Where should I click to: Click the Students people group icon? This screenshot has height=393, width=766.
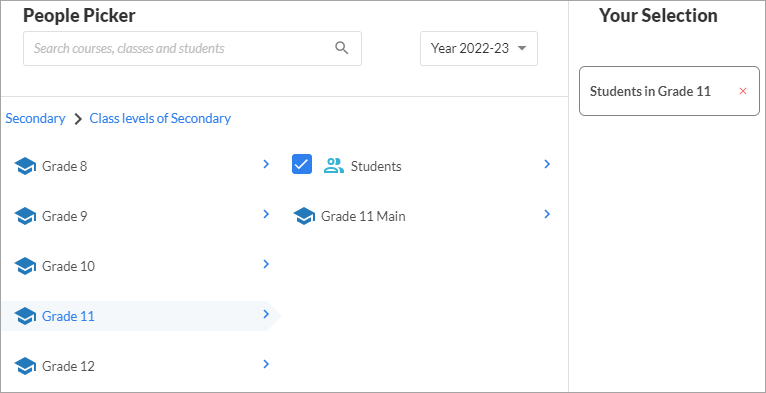tap(334, 166)
